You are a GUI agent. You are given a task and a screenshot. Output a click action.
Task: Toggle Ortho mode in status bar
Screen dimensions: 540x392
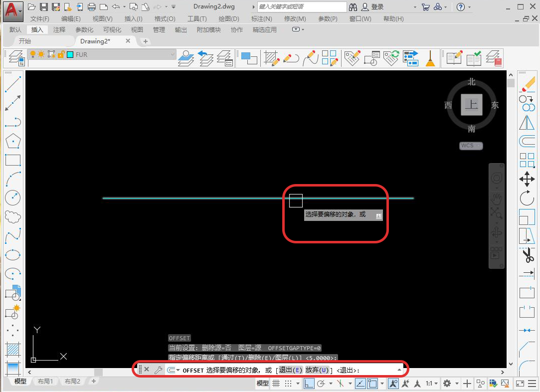(x=309, y=384)
